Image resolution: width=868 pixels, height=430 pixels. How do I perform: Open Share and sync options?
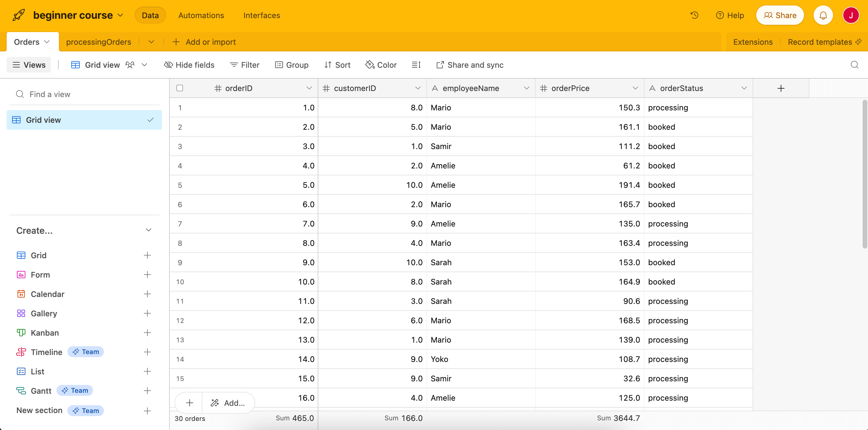click(470, 65)
